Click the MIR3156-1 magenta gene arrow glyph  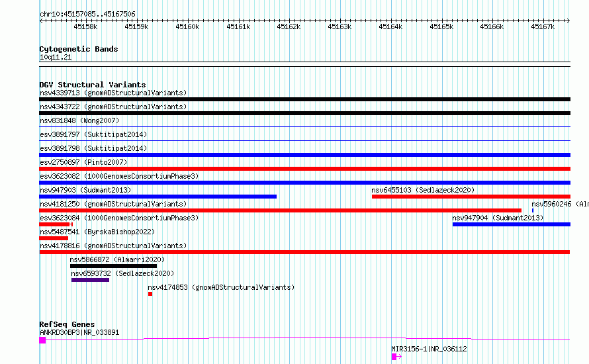pyautogui.click(x=396, y=357)
